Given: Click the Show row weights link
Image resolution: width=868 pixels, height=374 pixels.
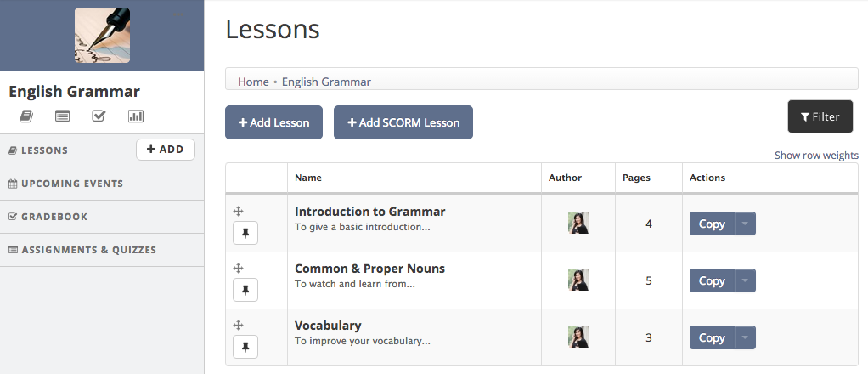Looking at the screenshot, I should [816, 156].
